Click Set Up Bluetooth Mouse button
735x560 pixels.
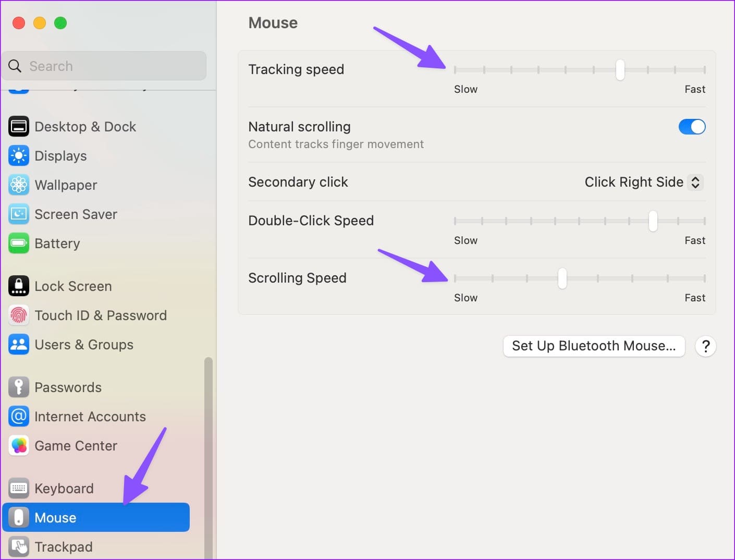point(594,346)
